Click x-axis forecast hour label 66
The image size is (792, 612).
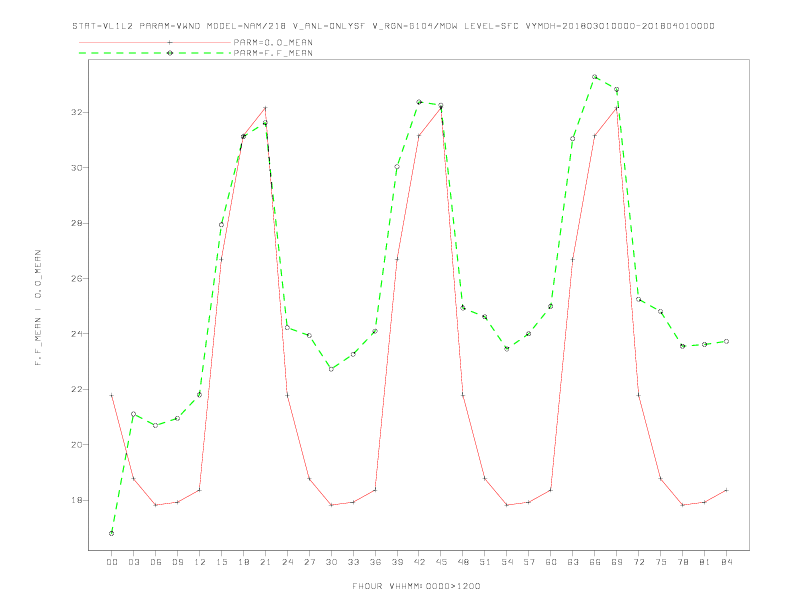[595, 562]
